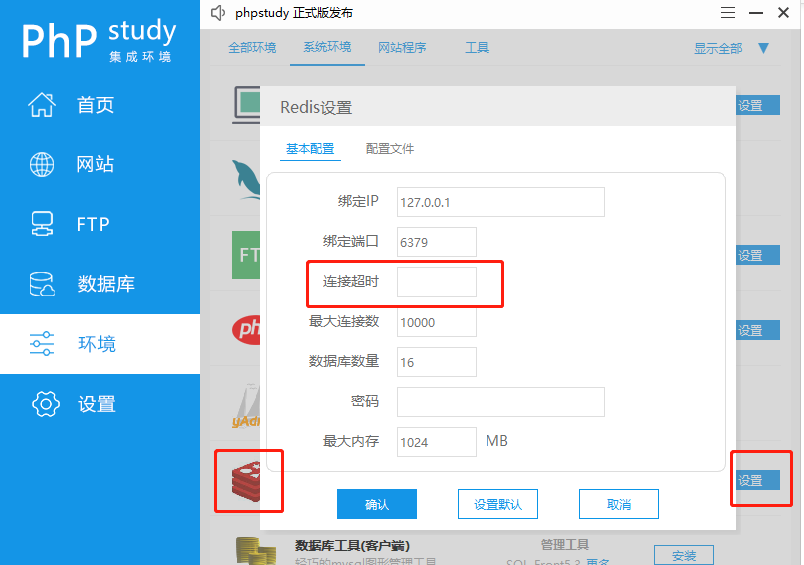Click the gold coins database tool icon
The width and height of the screenshot is (804, 565).
click(256, 551)
